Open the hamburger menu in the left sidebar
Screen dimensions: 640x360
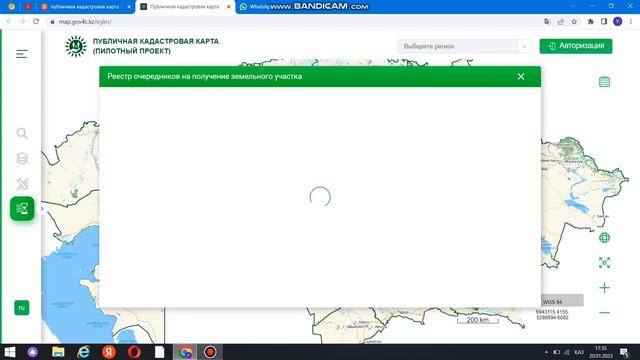22,54
